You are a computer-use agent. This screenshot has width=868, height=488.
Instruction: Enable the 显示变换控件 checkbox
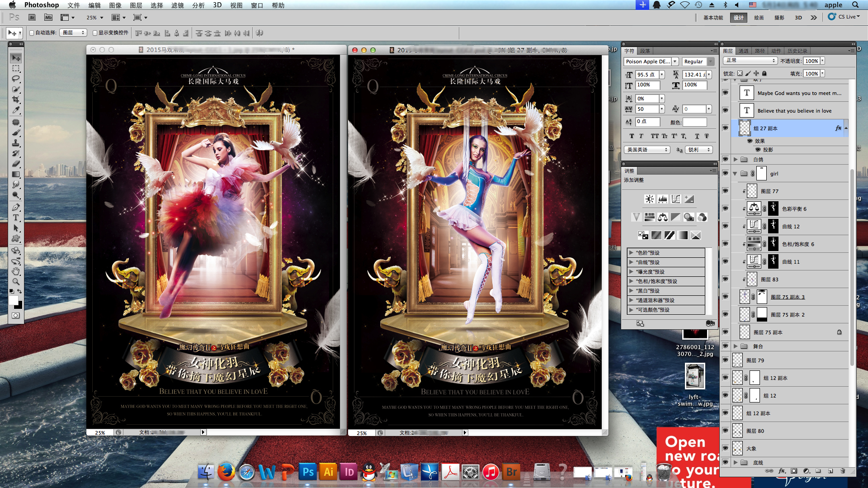(x=95, y=33)
